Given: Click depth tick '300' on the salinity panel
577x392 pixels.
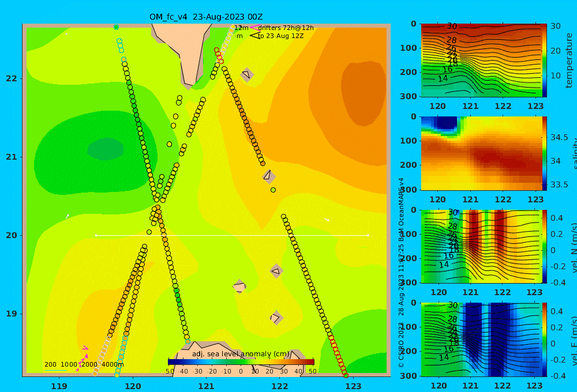Looking at the screenshot, I should pyautogui.click(x=409, y=190).
